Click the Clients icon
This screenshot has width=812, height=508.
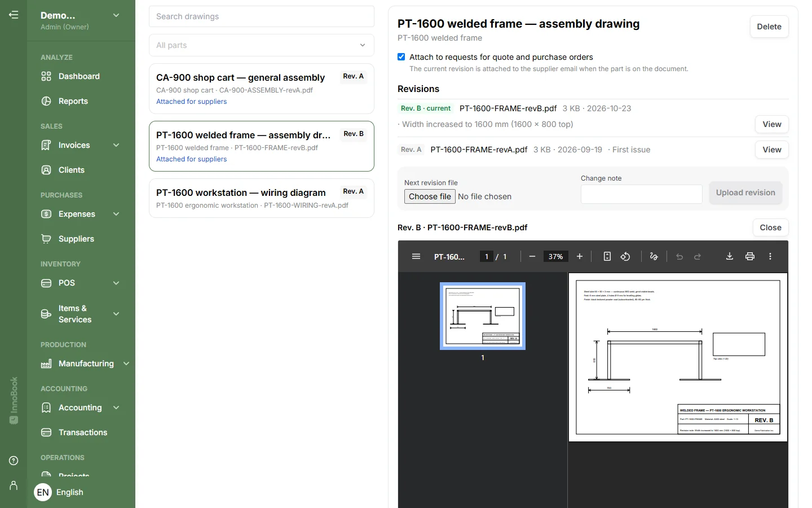click(46, 170)
